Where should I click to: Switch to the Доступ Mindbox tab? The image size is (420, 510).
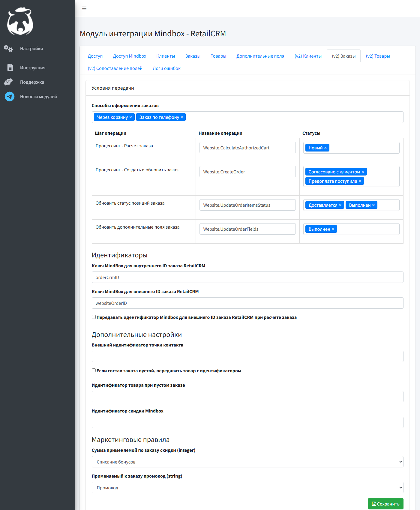pyautogui.click(x=130, y=56)
